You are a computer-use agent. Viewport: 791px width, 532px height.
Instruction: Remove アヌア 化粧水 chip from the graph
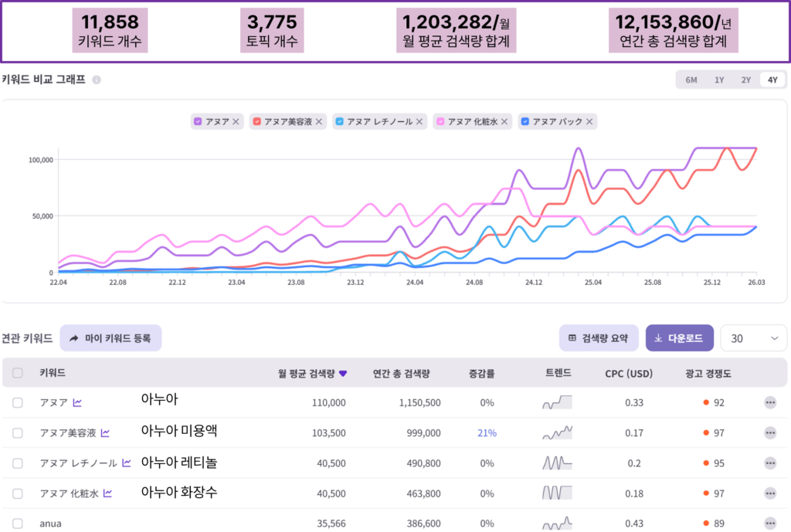pos(504,121)
